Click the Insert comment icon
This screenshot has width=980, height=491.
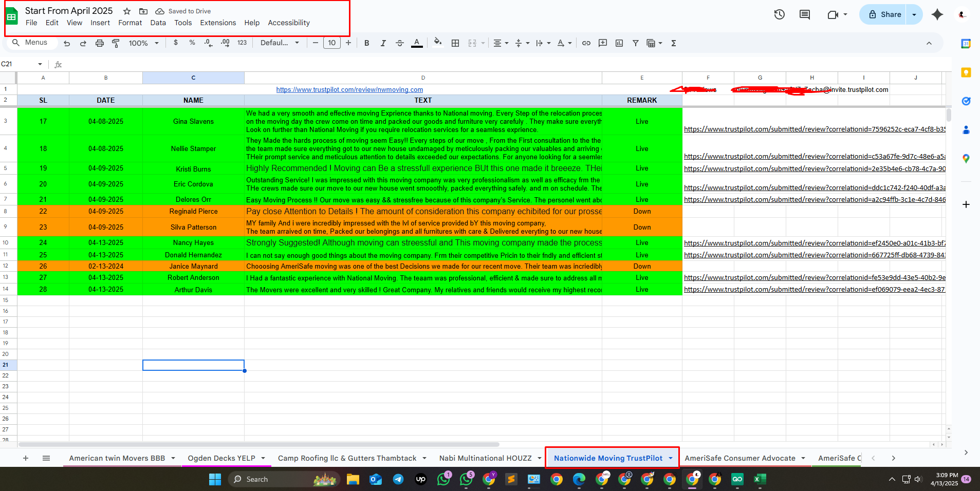click(x=603, y=43)
